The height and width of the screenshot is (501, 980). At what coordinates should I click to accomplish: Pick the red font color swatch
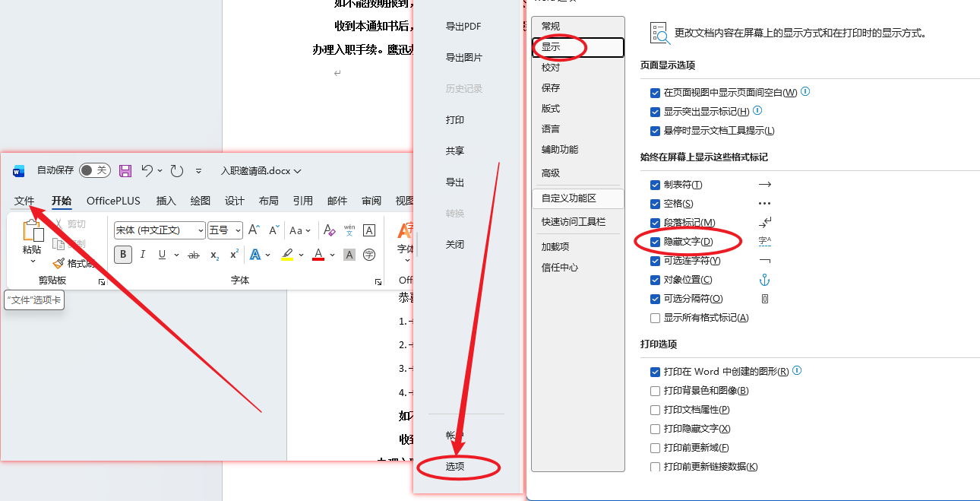318,254
